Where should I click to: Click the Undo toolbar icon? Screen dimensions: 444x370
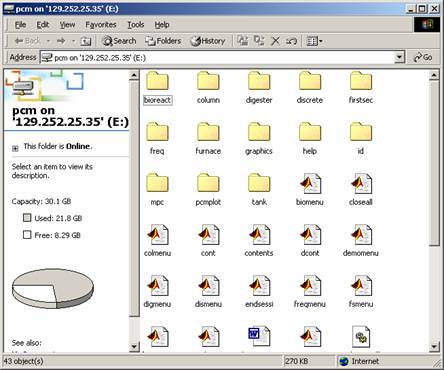(291, 41)
